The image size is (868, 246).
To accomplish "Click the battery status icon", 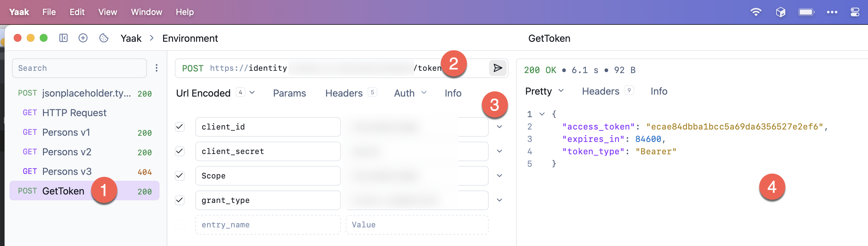I will [x=806, y=12].
